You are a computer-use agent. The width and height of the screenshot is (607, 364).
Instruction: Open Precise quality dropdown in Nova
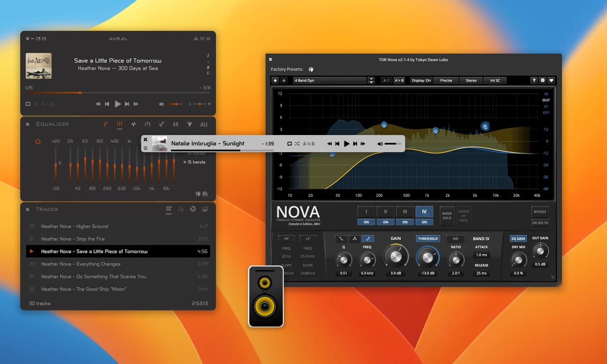tap(446, 80)
